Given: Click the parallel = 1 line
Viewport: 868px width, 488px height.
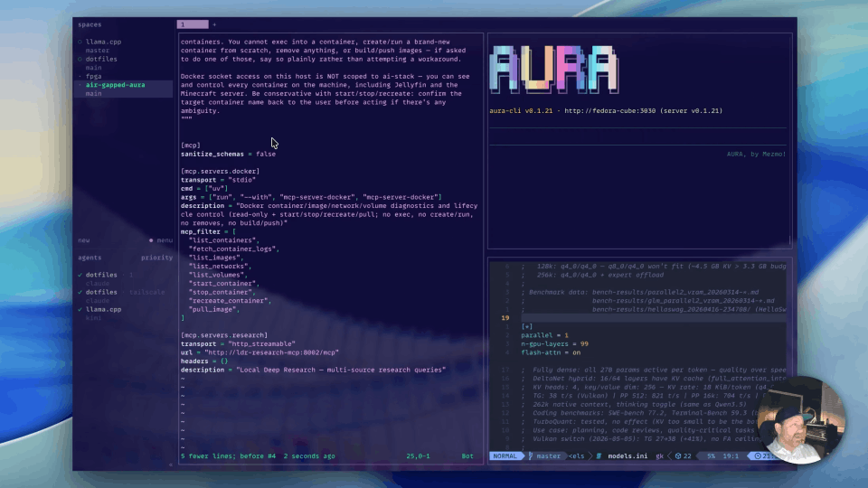Looking at the screenshot, I should coord(544,335).
